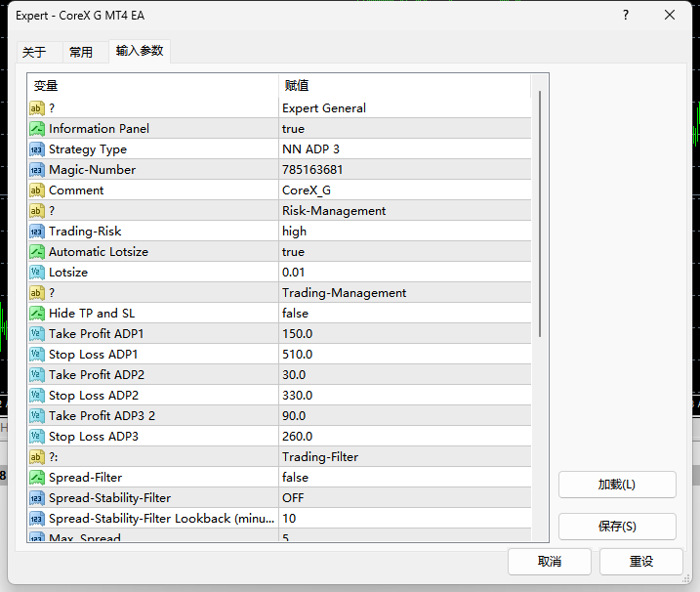Click the boolean icon next to Information Panel
The image size is (700, 592).
click(x=37, y=129)
